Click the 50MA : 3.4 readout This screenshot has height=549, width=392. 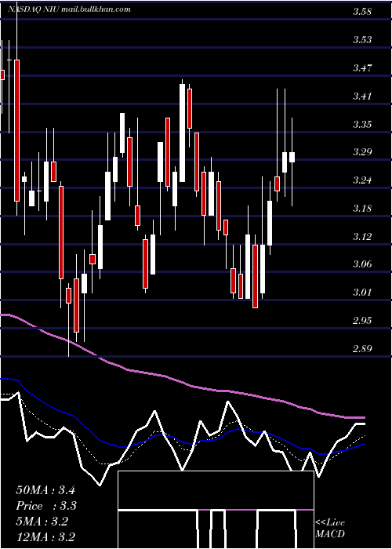click(x=45, y=490)
